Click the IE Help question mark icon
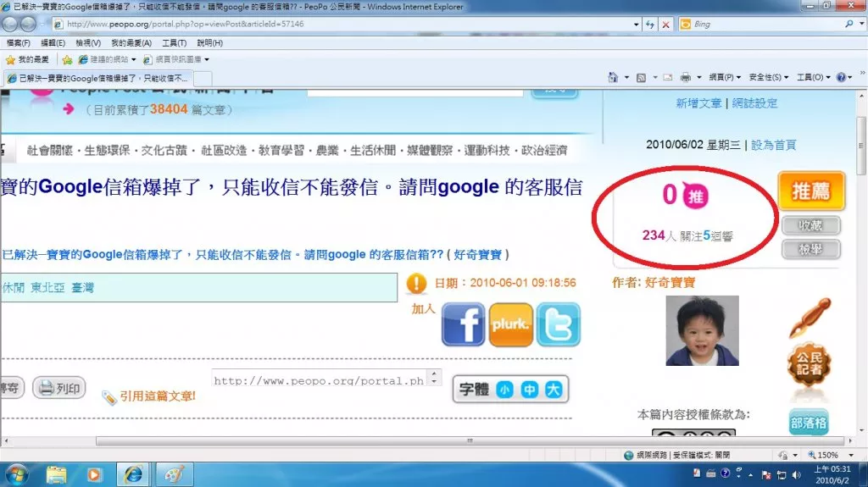The height and width of the screenshot is (487, 868). coord(841,77)
